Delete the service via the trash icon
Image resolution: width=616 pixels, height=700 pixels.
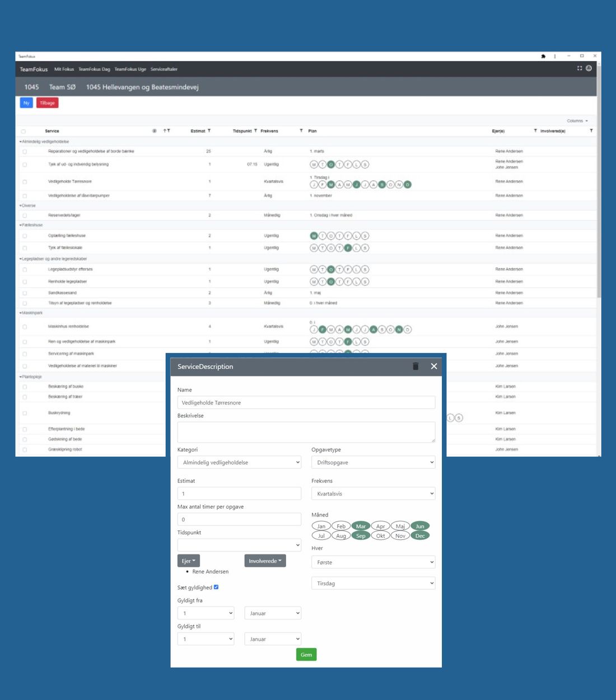(x=416, y=367)
